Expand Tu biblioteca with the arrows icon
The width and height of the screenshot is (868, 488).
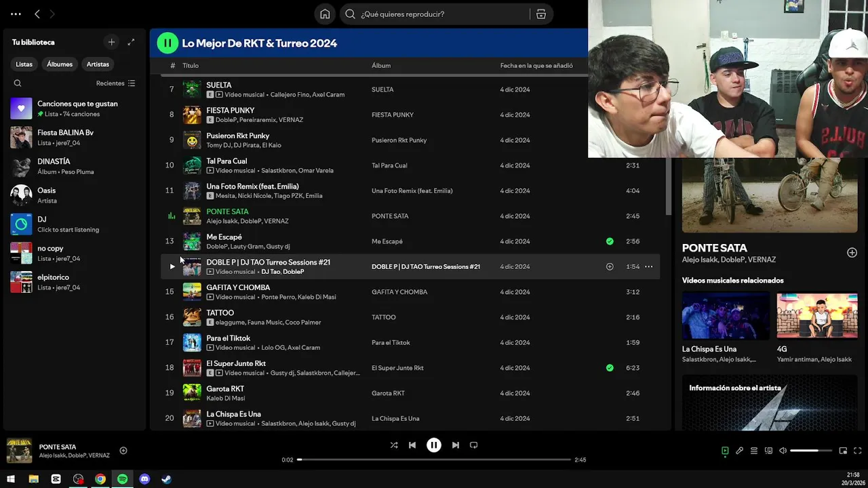131,42
